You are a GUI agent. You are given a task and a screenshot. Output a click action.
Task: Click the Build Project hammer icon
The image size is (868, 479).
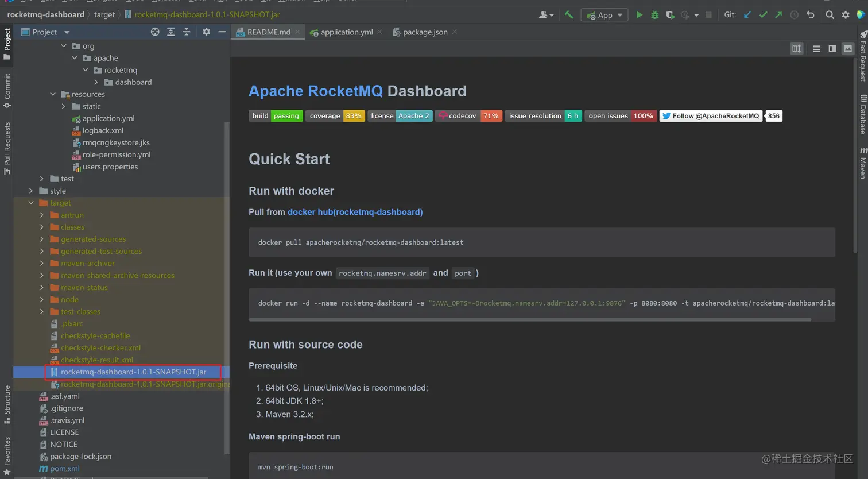(x=569, y=15)
